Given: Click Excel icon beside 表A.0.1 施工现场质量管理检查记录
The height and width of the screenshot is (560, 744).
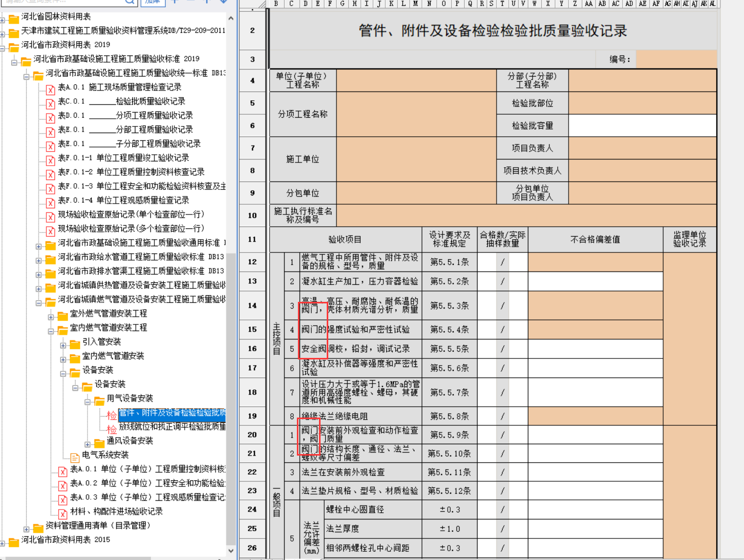Looking at the screenshot, I should (x=50, y=90).
